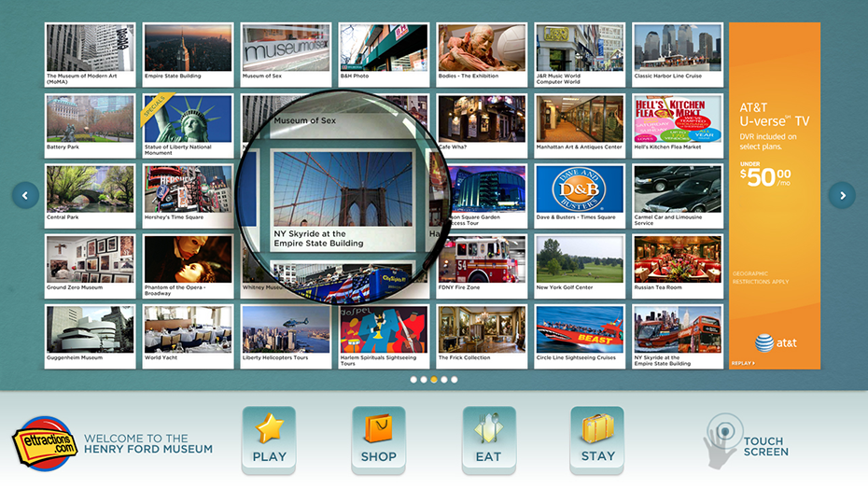Open the Stay suitcase category
The height and width of the screenshot is (488, 868).
pyautogui.click(x=597, y=439)
